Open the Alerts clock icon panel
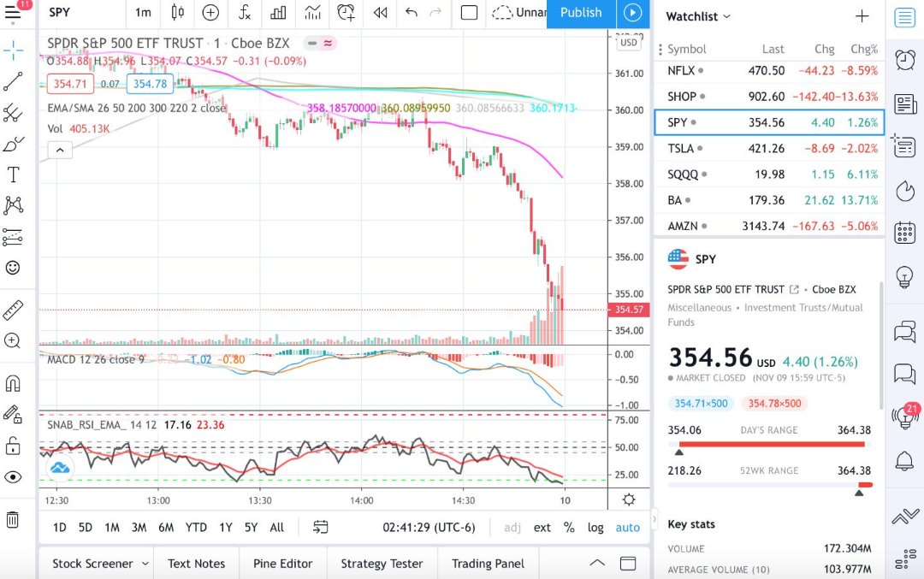The height and width of the screenshot is (579, 924). coord(904,59)
